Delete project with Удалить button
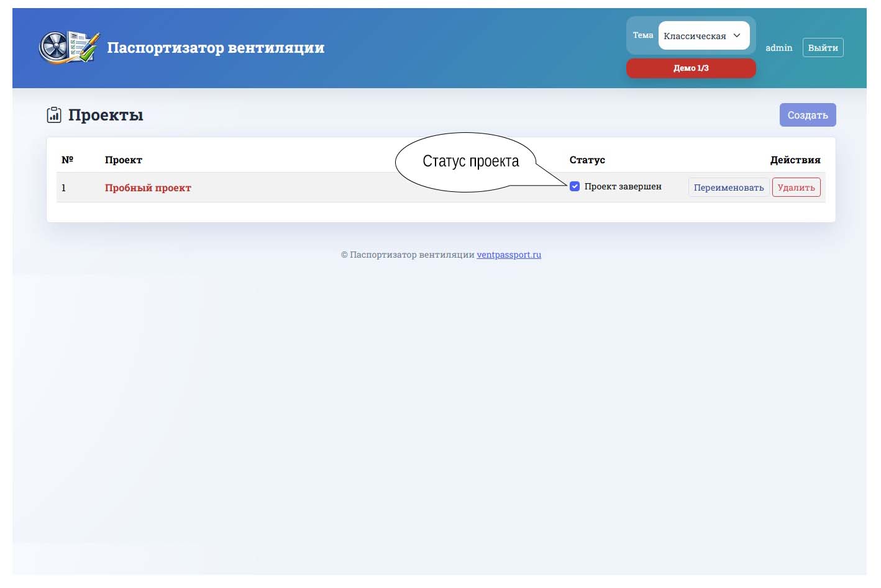Image resolution: width=881 pixels, height=588 pixels. [796, 188]
